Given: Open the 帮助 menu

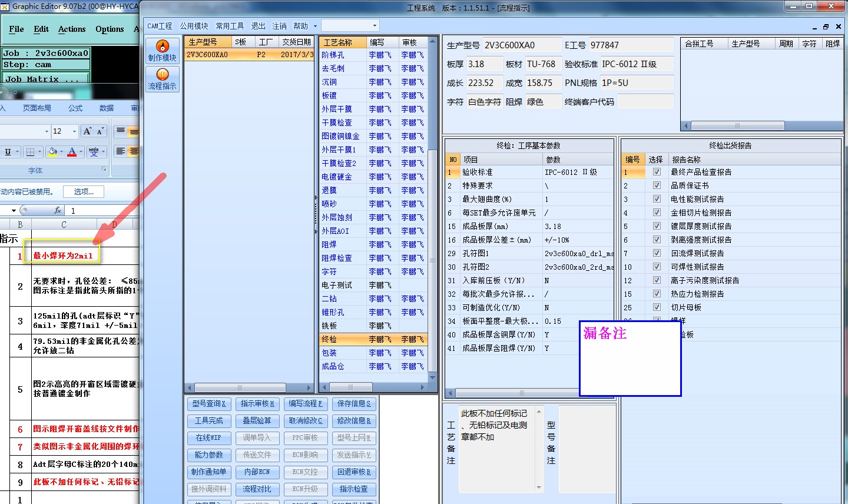Looking at the screenshot, I should point(301,26).
